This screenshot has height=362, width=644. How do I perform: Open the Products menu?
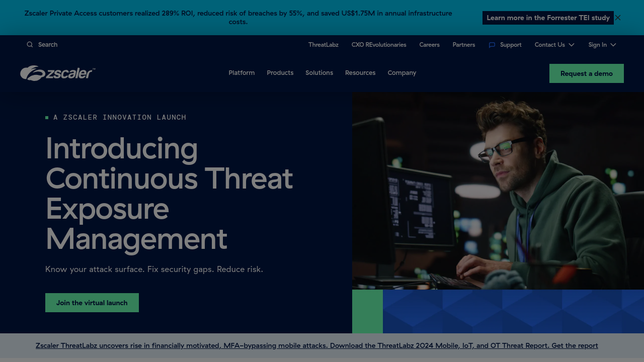click(280, 73)
